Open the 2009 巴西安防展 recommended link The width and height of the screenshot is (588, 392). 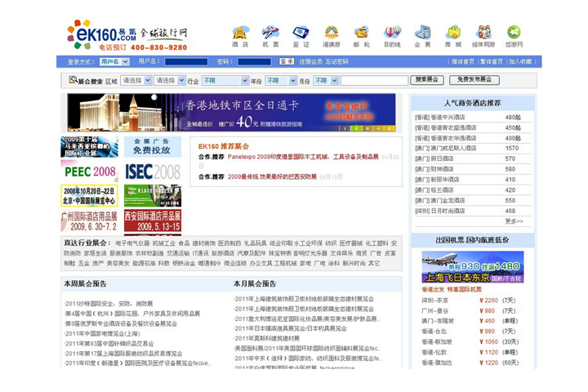point(272,176)
